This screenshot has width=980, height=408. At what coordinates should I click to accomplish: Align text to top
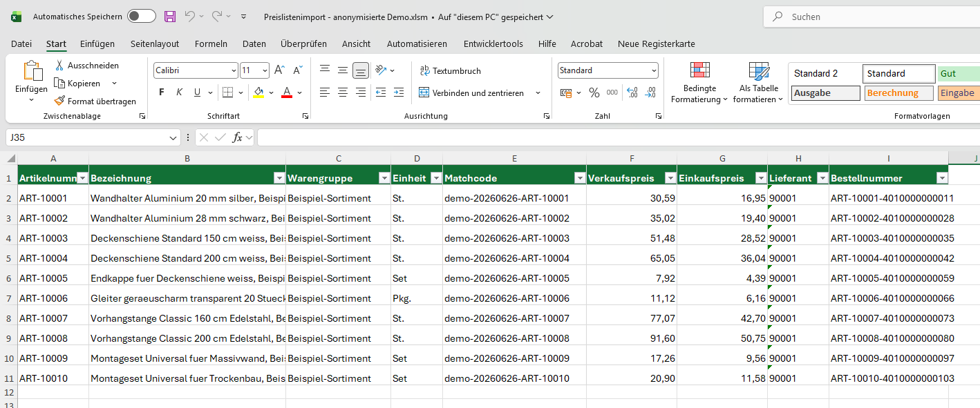tap(325, 70)
